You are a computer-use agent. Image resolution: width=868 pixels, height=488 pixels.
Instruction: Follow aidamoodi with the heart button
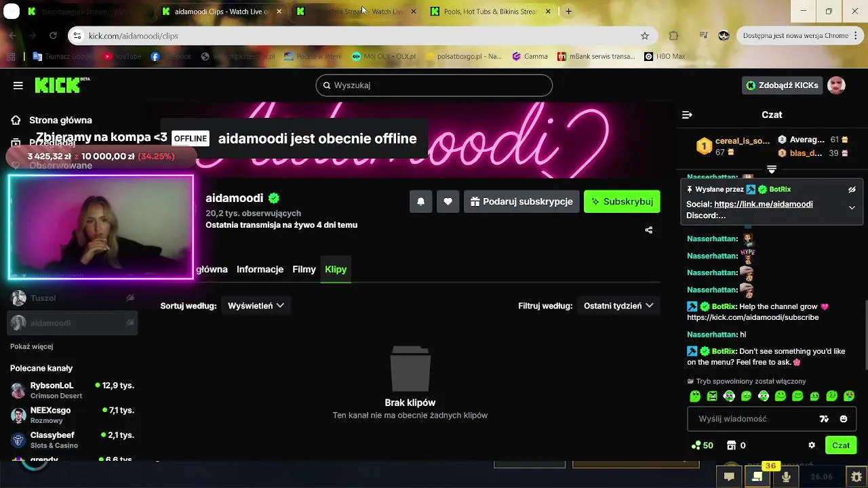(448, 201)
